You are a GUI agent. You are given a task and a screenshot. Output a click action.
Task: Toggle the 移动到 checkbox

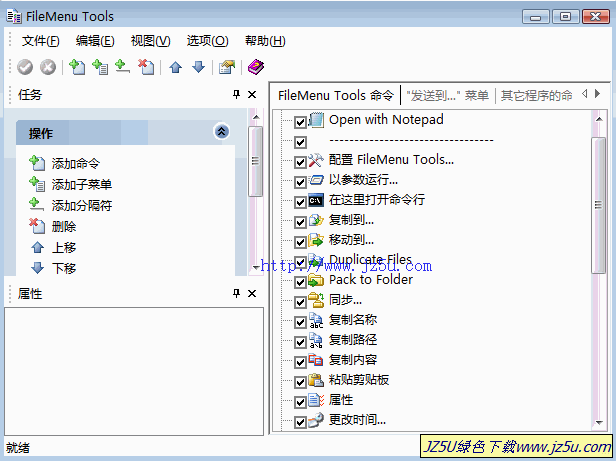coord(301,242)
